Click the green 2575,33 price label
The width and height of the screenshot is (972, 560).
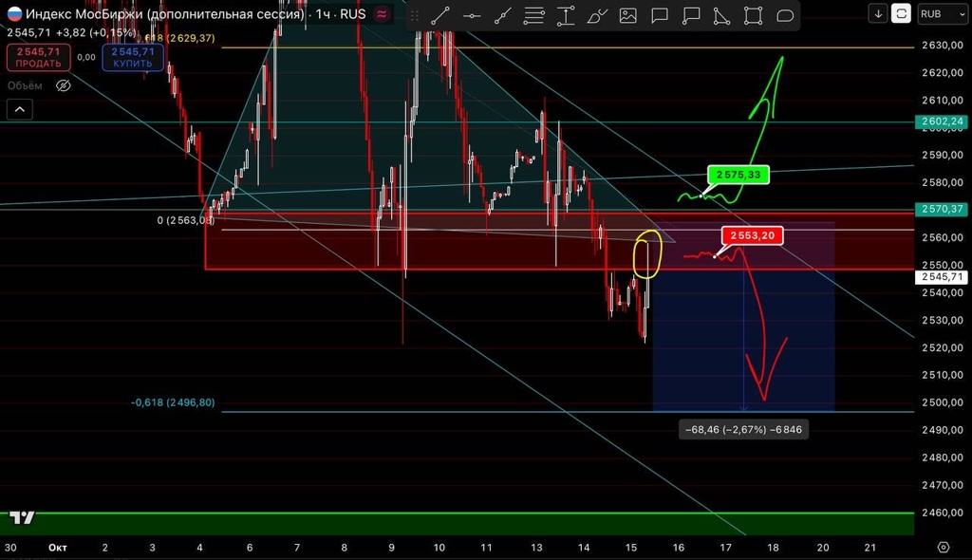coord(738,176)
